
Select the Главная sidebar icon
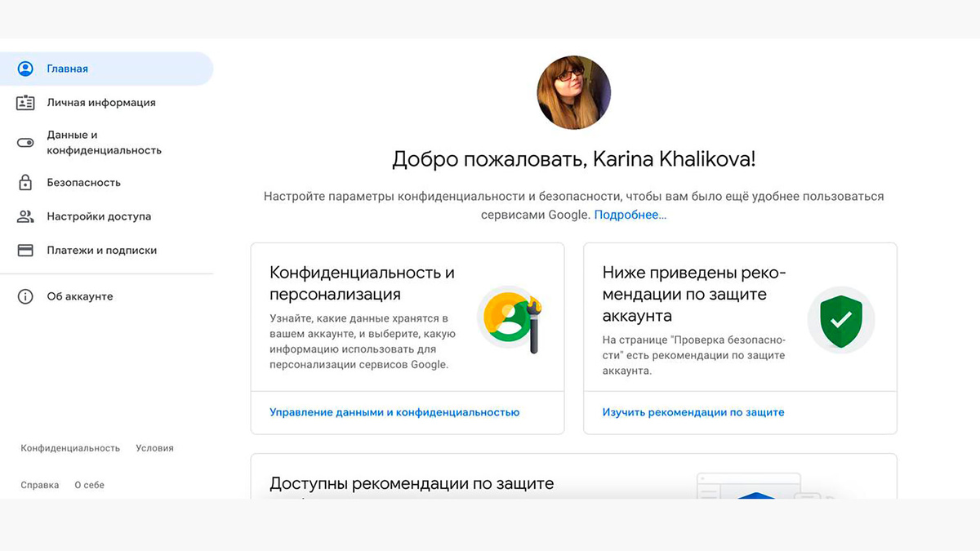24,68
